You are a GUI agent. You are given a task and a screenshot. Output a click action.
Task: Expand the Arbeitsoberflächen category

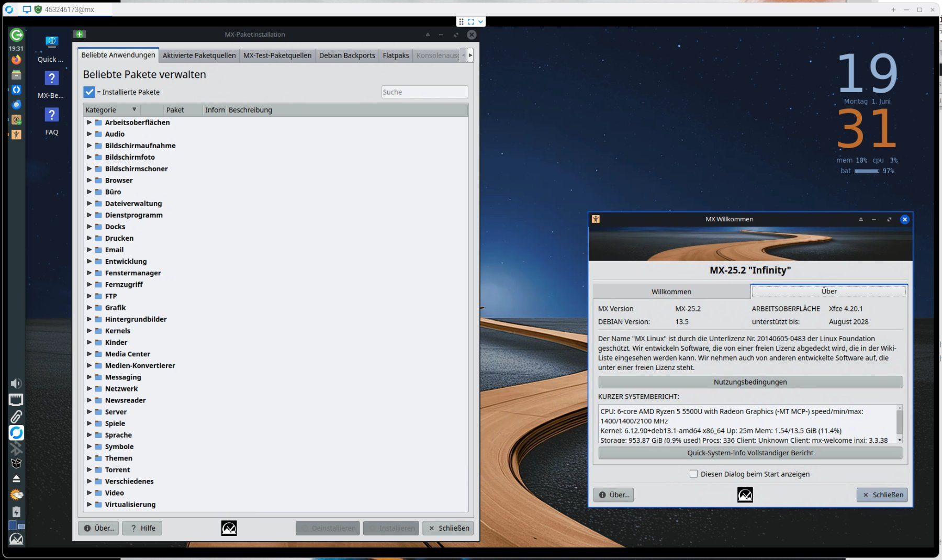point(89,122)
